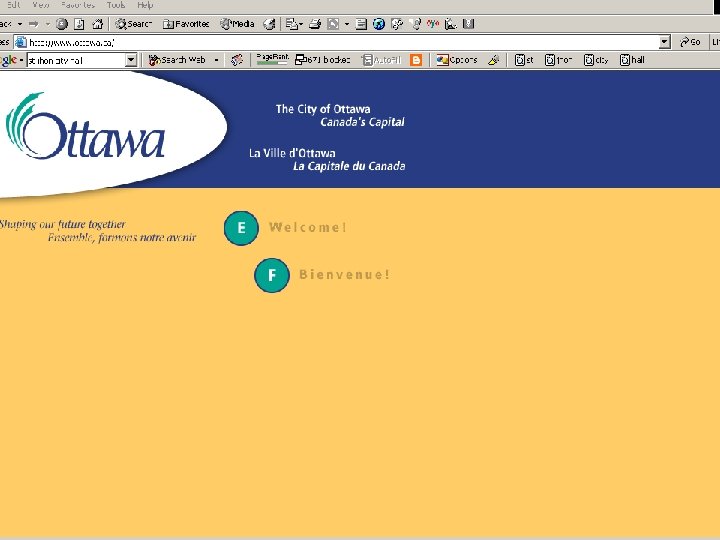Click the toolbar icon right of the red squiggle

pyautogui.click(x=451, y=24)
